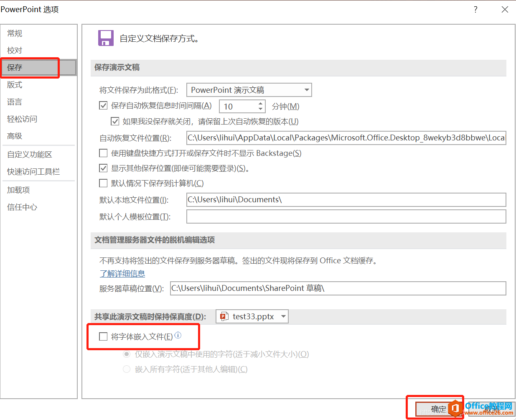Increase autosave minutes with up stepper arrow

(x=261, y=103)
